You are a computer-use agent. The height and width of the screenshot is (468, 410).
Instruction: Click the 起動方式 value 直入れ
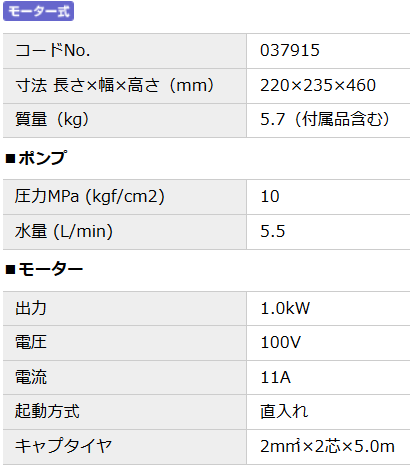[284, 412]
